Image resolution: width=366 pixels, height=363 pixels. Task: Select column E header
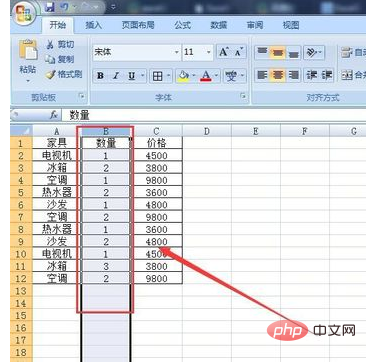[256, 131]
